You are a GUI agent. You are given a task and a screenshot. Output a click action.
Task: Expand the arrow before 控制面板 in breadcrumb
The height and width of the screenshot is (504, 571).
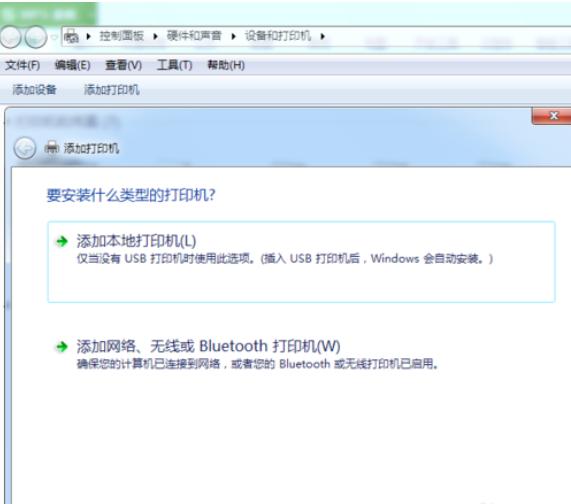tap(88, 36)
